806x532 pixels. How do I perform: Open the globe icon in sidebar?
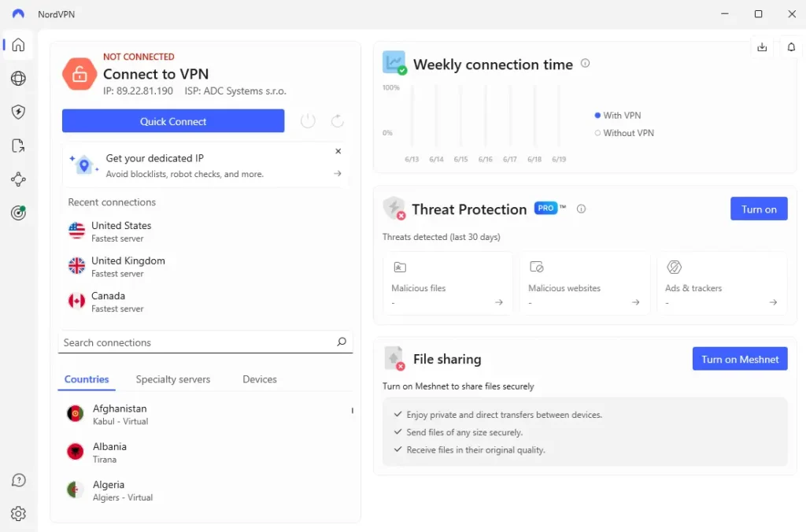point(18,79)
